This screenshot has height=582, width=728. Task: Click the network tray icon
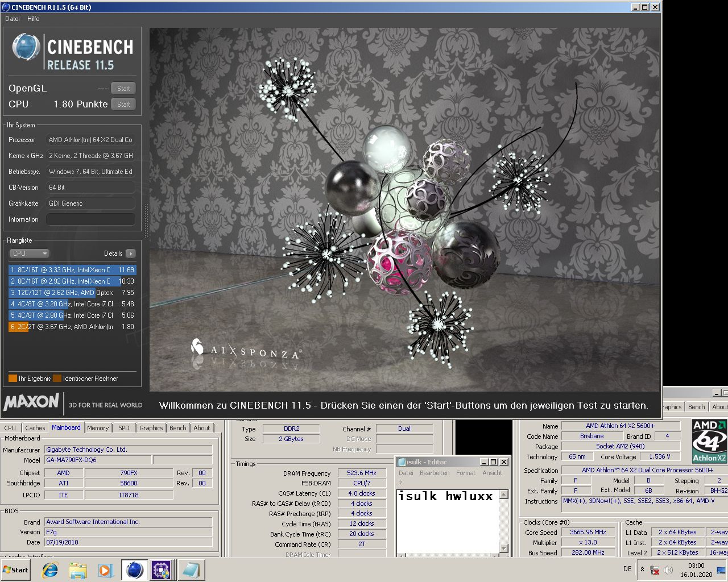[x=655, y=569]
